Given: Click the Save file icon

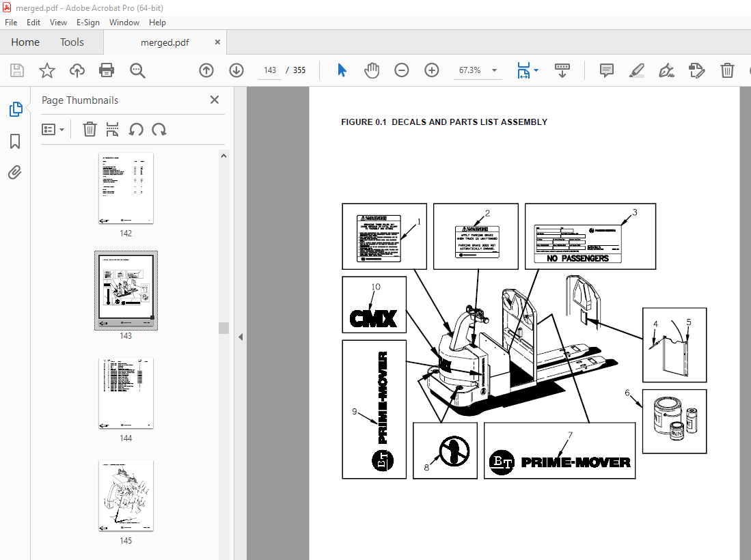Looking at the screenshot, I should (x=17, y=70).
